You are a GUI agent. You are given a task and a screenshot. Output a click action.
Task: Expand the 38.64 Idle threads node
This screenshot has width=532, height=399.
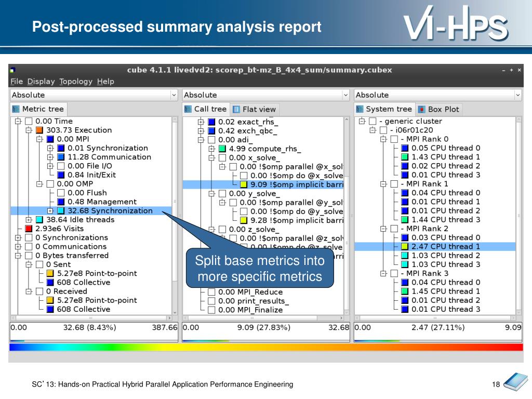click(29, 220)
